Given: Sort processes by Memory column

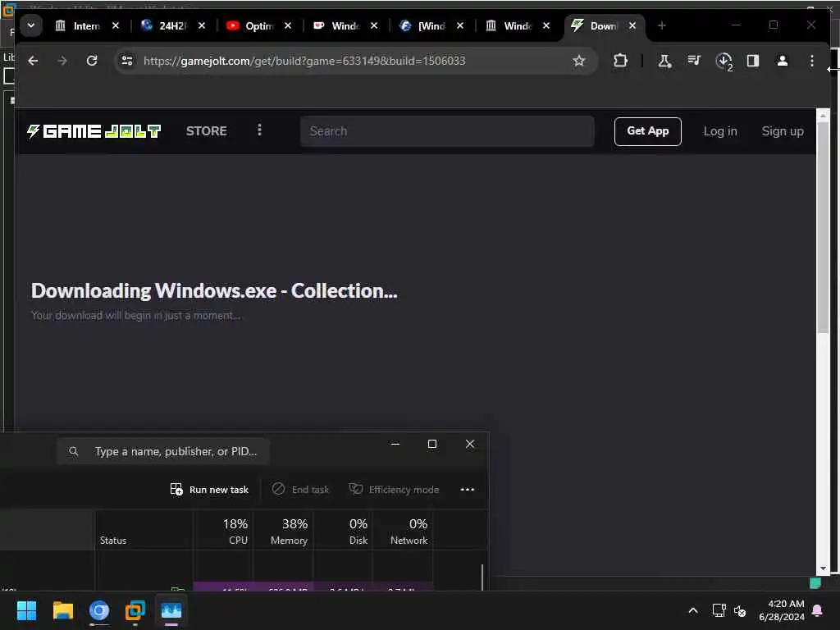Looking at the screenshot, I should (x=283, y=531).
